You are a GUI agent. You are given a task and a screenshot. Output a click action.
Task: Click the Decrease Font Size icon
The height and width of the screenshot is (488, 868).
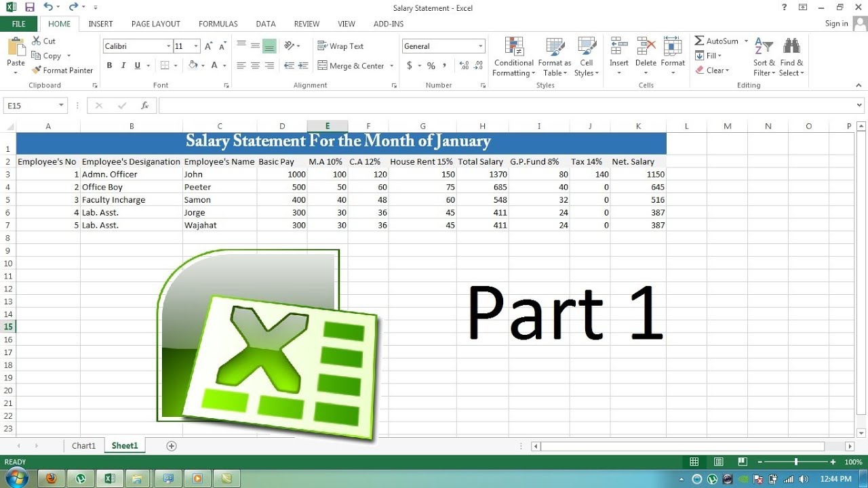coord(222,46)
